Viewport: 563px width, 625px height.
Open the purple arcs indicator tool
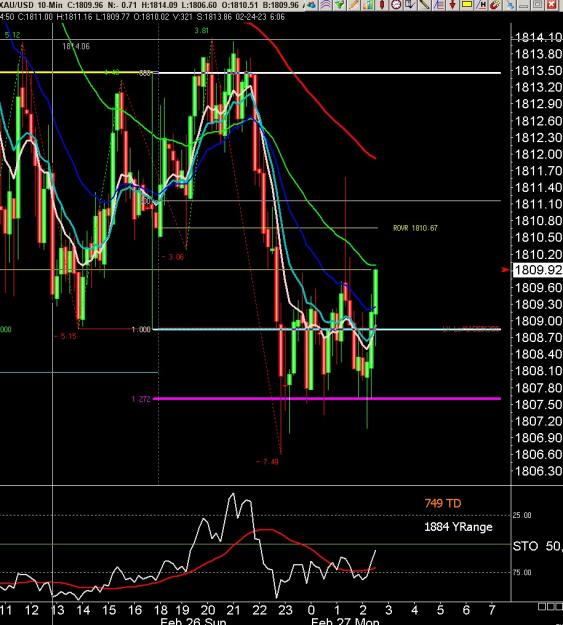[325, 4]
